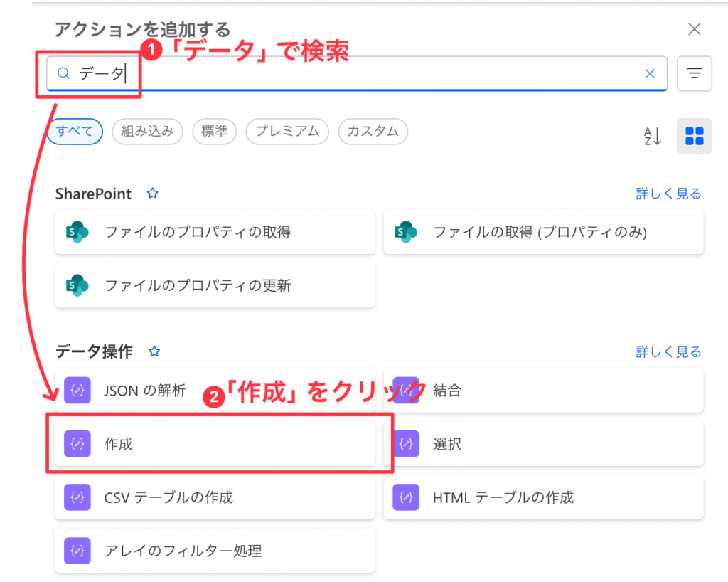This screenshot has height=582, width=728.
Task: Show only プレミアム connectors
Action: [x=287, y=131]
